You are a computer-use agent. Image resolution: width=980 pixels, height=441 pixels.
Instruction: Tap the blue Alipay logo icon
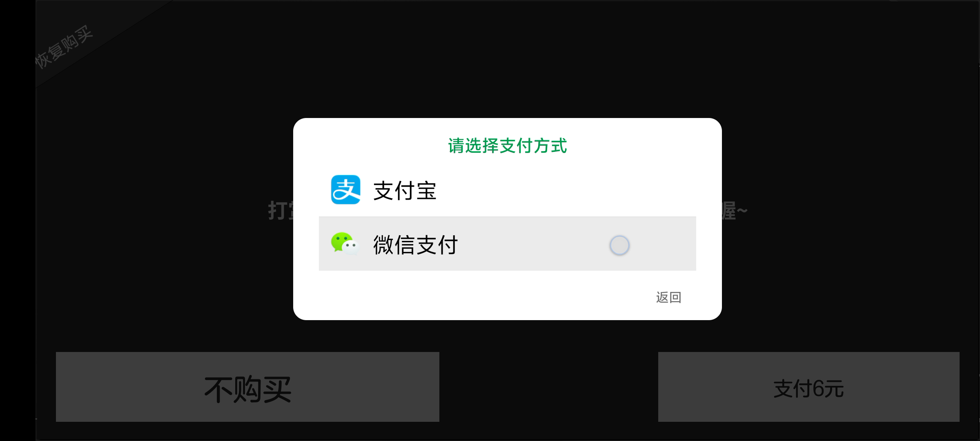coord(345,189)
